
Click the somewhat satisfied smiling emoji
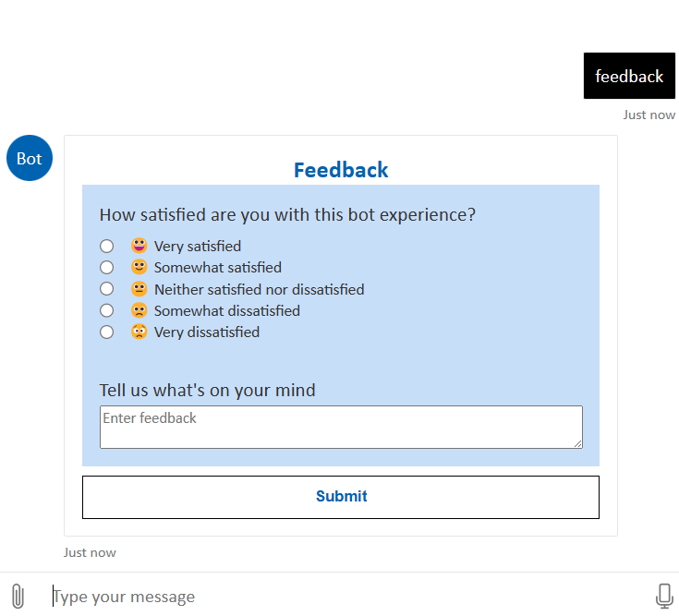point(139,267)
